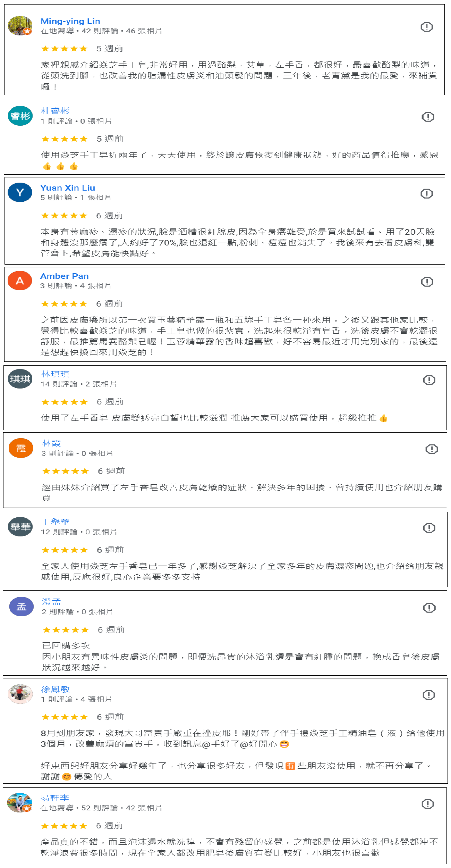Click the report icon on 杜睿彬's review
This screenshot has height=868, width=451.
pos(428,117)
